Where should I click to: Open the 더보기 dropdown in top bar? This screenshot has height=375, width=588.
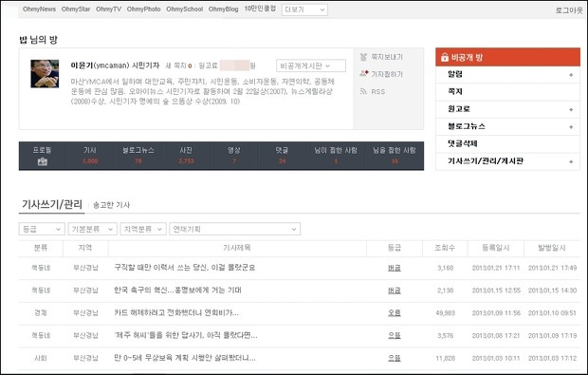tap(304, 9)
